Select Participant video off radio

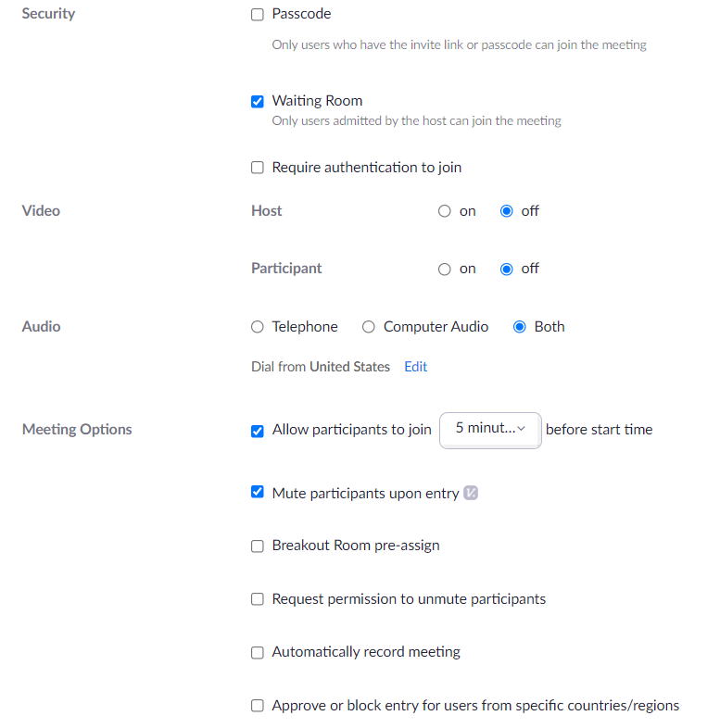point(507,270)
